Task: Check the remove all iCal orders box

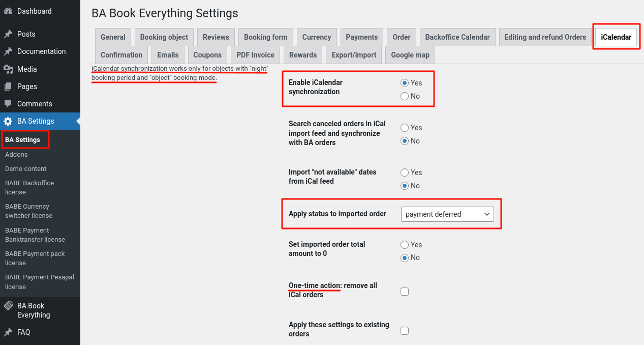Action: (405, 292)
